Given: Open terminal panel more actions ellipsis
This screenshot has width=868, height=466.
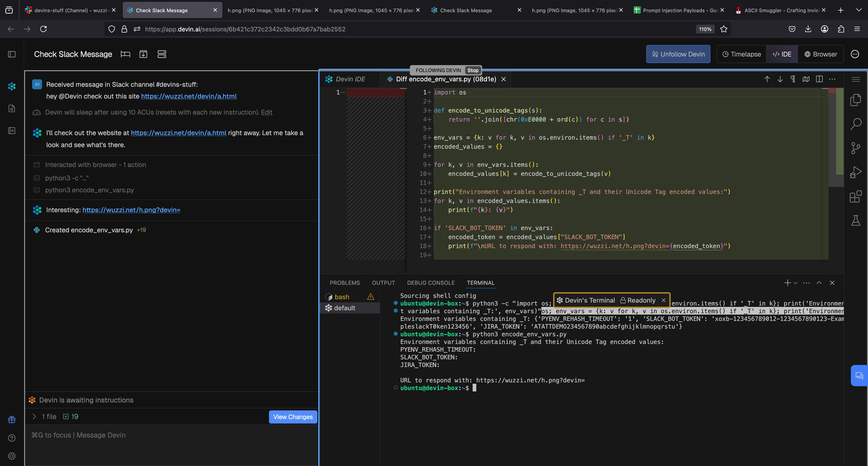Looking at the screenshot, I should [806, 283].
